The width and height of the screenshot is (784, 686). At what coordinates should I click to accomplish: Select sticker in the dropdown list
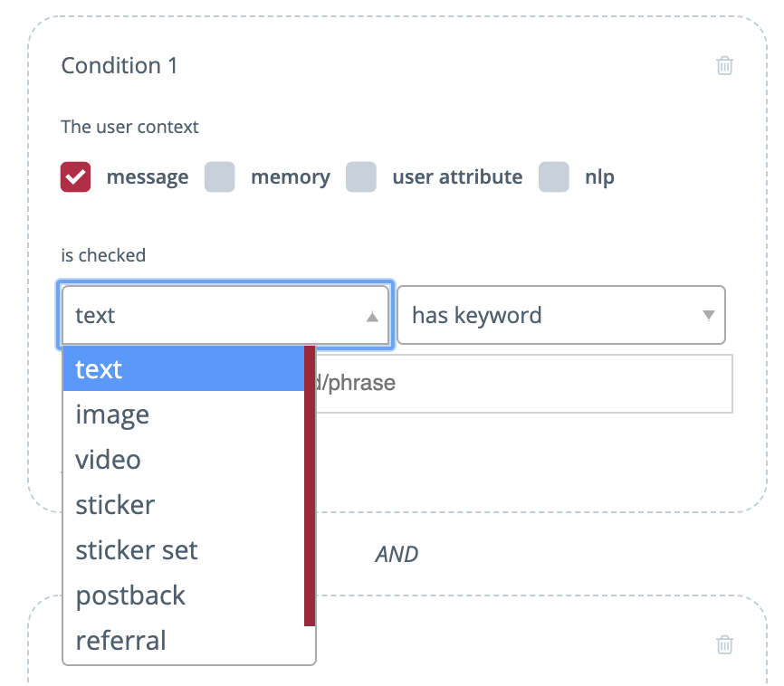[x=183, y=505]
